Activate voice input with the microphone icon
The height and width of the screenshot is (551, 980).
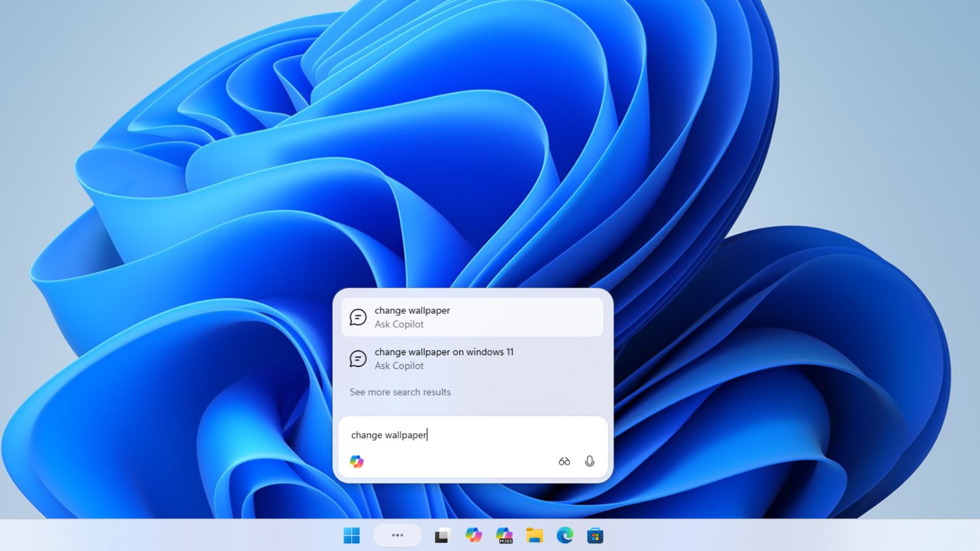590,462
